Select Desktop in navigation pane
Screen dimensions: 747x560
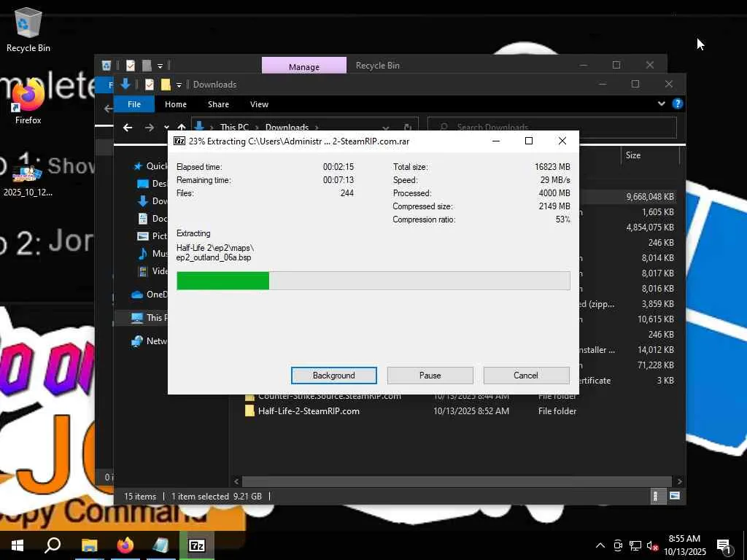[x=152, y=183]
